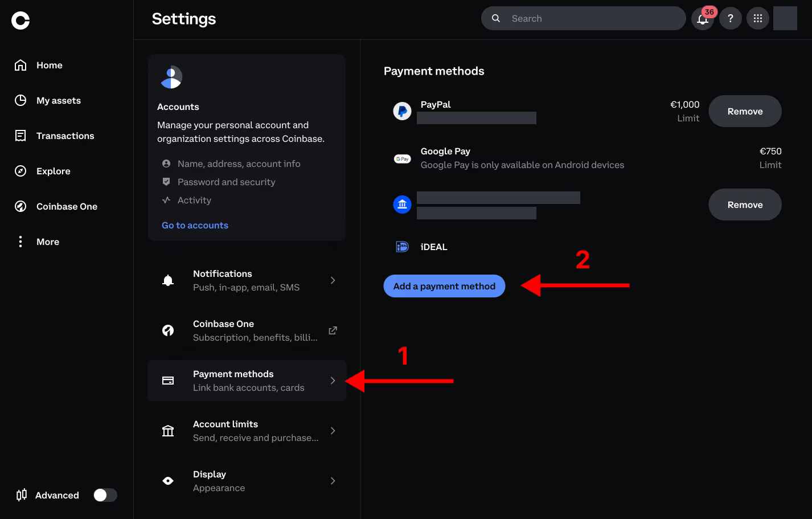Click the search magnifier icon

496,18
